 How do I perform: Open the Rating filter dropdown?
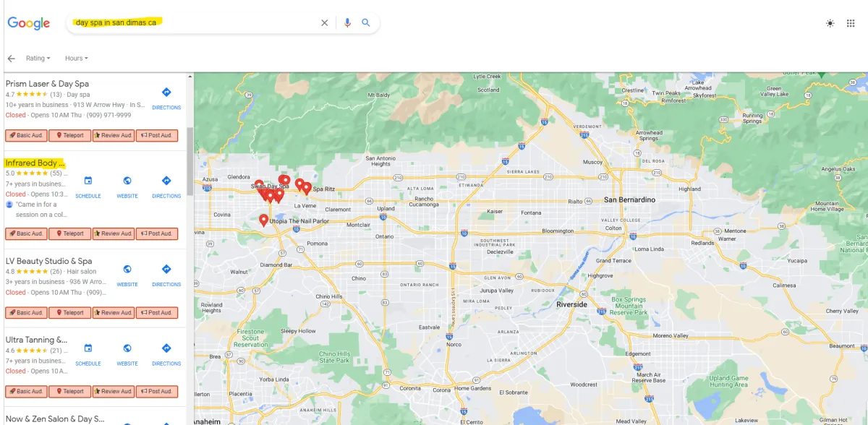(38, 59)
